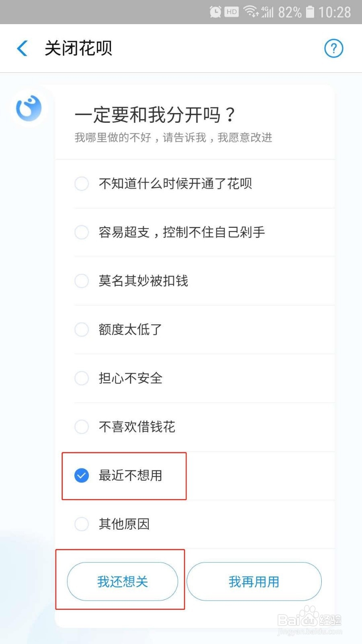Tap the '我再用用' button

[254, 582]
